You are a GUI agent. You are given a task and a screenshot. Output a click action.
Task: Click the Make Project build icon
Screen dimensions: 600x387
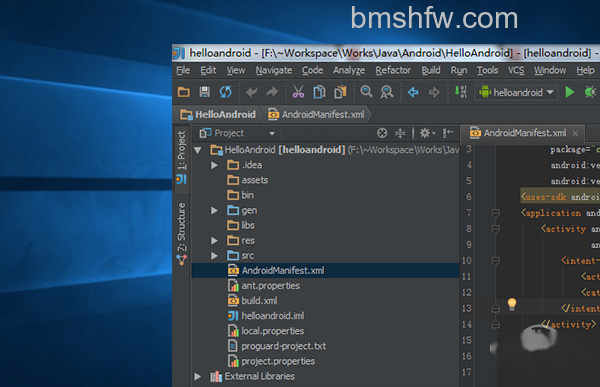pyautogui.click(x=460, y=92)
